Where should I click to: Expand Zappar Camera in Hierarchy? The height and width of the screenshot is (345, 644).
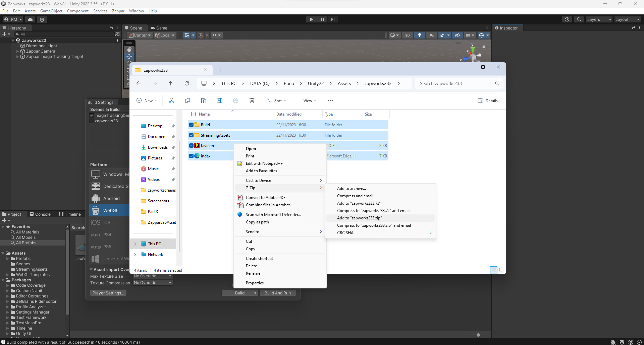click(x=18, y=51)
